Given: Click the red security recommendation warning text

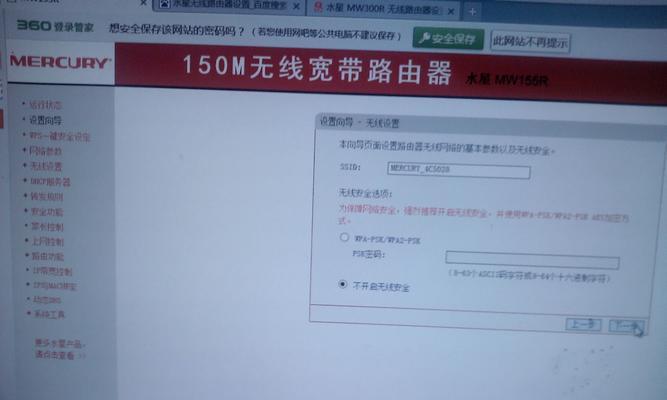Looking at the screenshot, I should point(484,215).
